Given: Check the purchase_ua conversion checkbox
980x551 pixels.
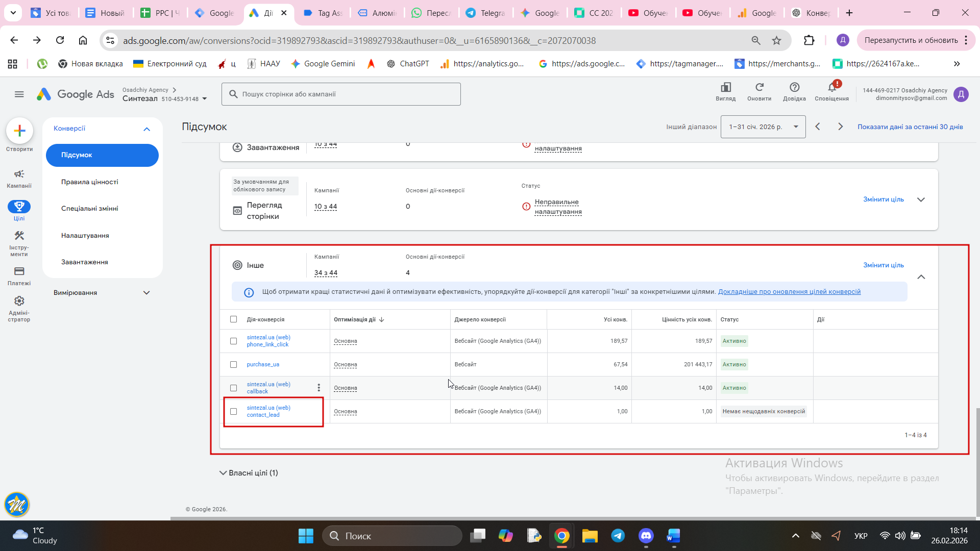Looking at the screenshot, I should [x=233, y=364].
